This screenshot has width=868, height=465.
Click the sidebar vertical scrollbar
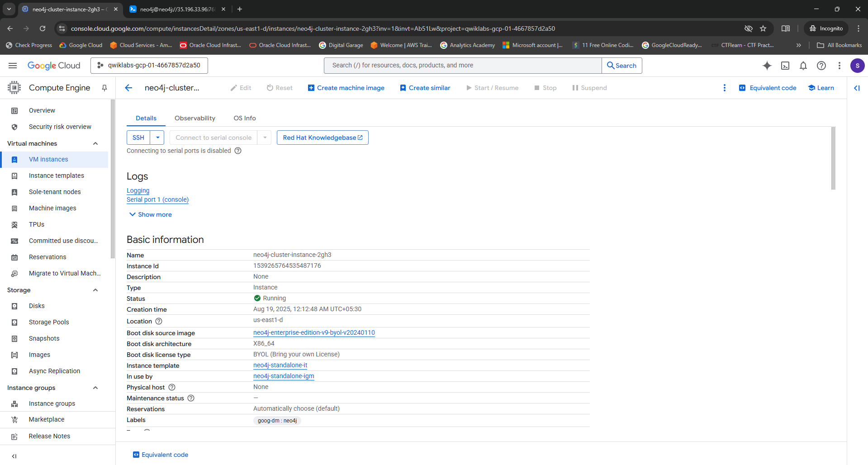tap(113, 179)
